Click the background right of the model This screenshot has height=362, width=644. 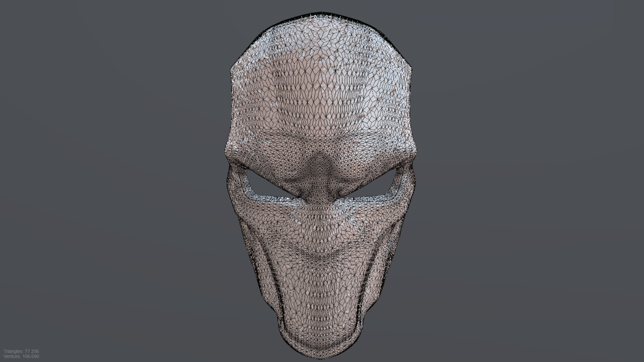(x=537, y=179)
